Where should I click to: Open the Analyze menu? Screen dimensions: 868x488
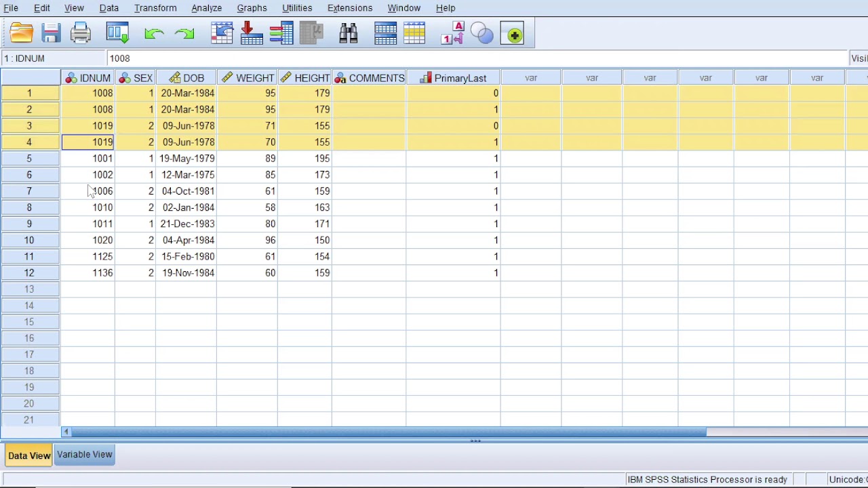click(206, 8)
